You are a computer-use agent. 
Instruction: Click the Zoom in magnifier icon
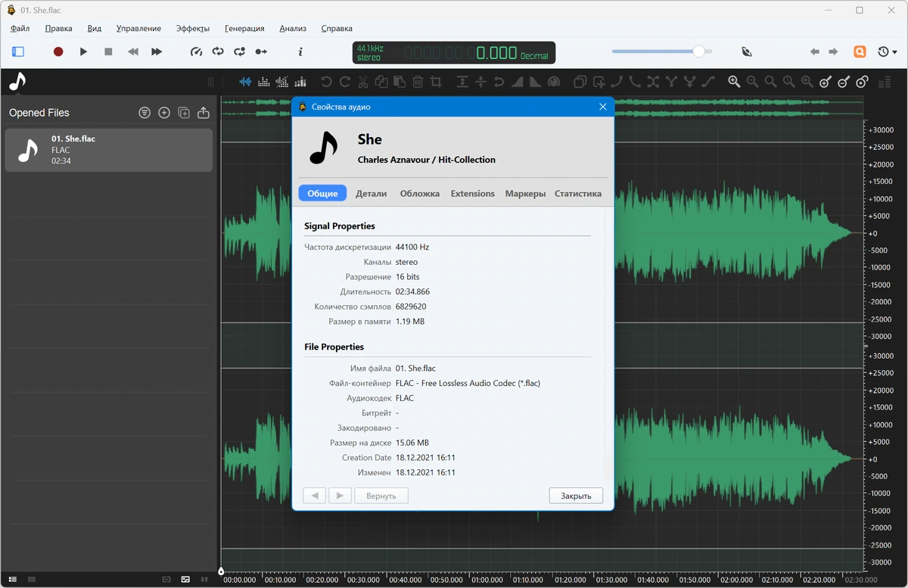[x=734, y=82]
